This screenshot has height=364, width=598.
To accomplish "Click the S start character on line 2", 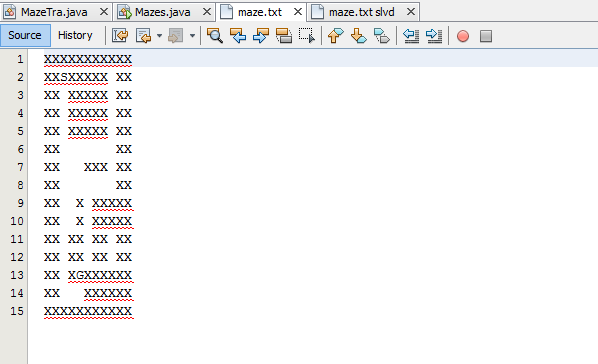I will click(x=64, y=77).
